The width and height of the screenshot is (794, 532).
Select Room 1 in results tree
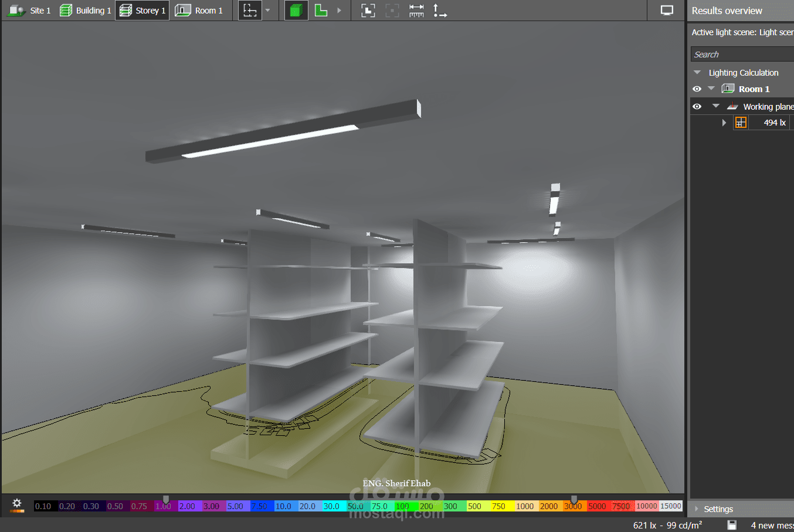[x=754, y=89]
